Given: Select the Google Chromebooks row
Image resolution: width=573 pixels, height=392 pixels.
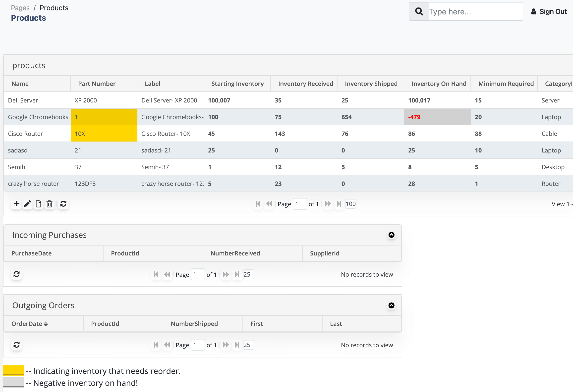Looking at the screenshot, I should (x=288, y=117).
